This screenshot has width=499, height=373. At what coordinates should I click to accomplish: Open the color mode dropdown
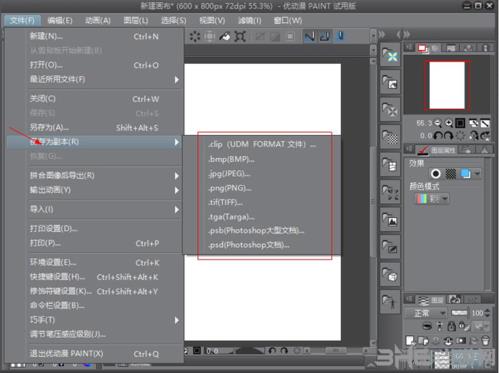pos(432,199)
